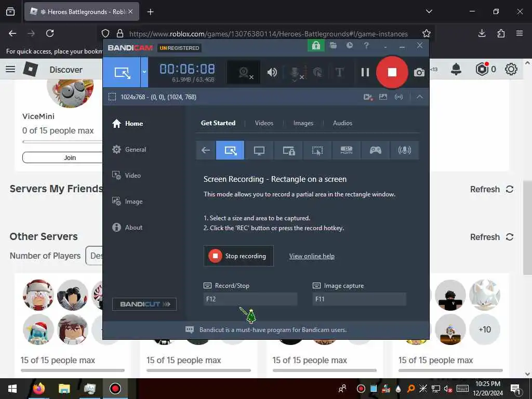
Task: Open Windows Start menu
Action: [12, 389]
